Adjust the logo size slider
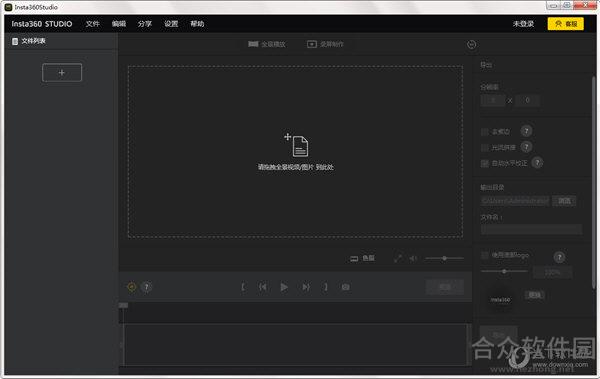The height and width of the screenshot is (379, 600). point(504,271)
